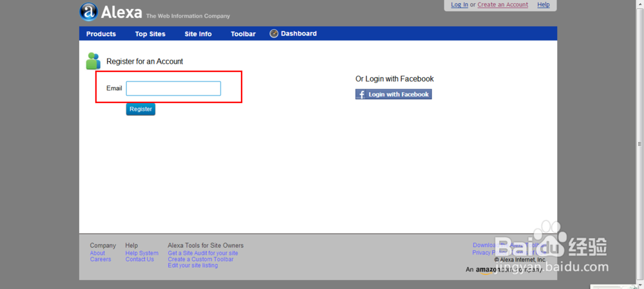The image size is (644, 289).
Task: Open the Careers footer link
Action: [100, 259]
